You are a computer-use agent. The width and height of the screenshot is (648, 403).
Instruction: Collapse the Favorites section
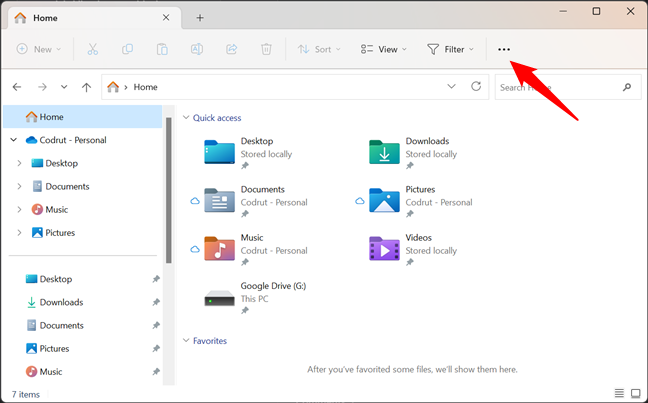point(185,341)
